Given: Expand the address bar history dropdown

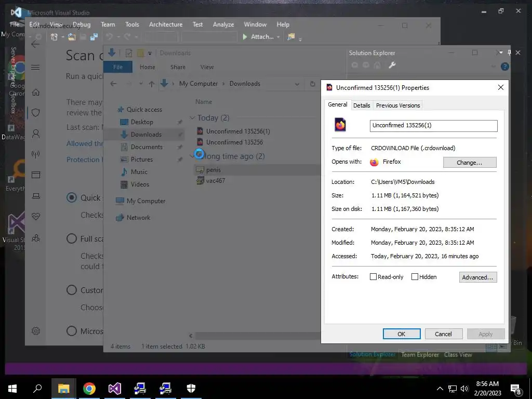Looking at the screenshot, I should click(x=297, y=84).
